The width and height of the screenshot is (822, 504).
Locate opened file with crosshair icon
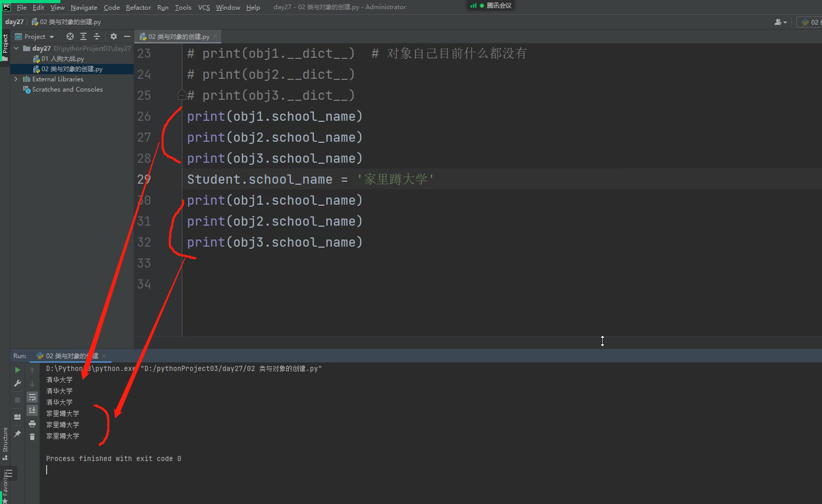point(70,36)
